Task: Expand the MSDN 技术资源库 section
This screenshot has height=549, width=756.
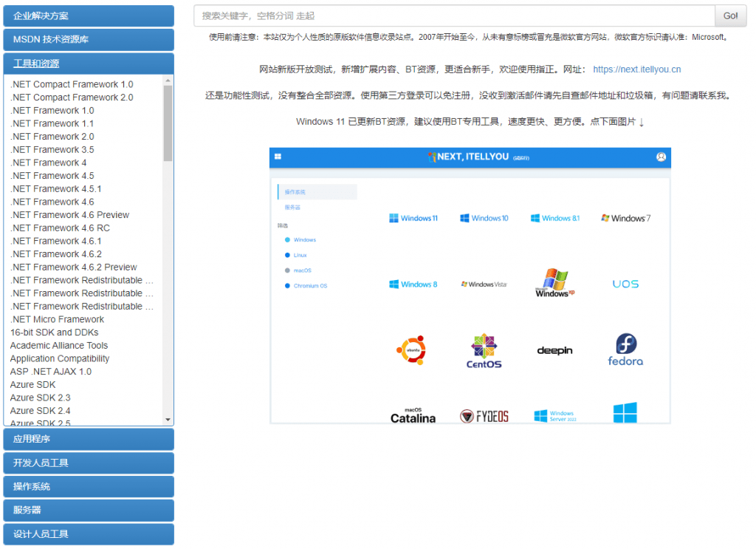Action: (x=89, y=40)
